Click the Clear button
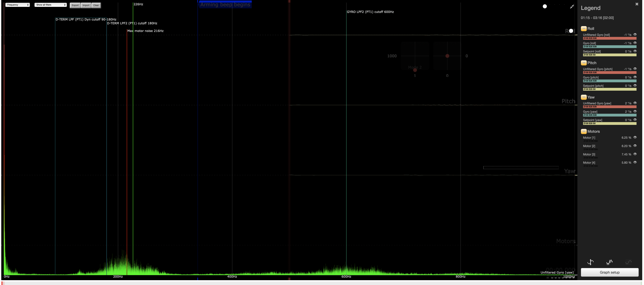Image resolution: width=644 pixels, height=285 pixels. click(96, 5)
